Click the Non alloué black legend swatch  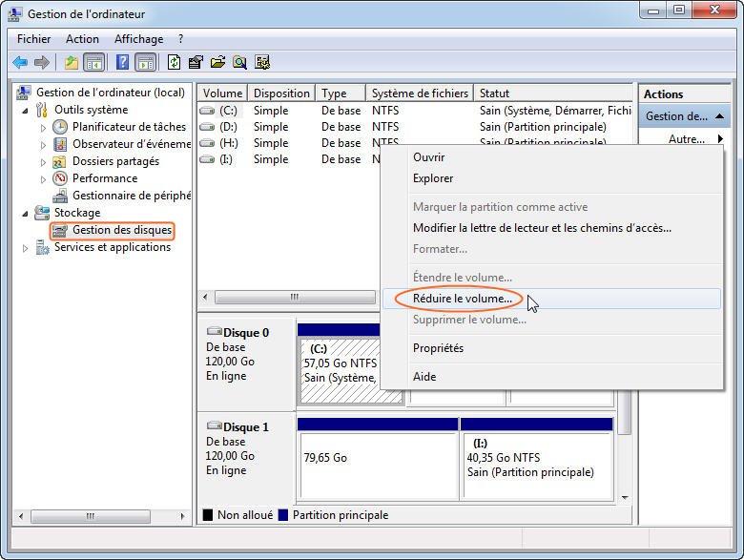click(x=207, y=515)
